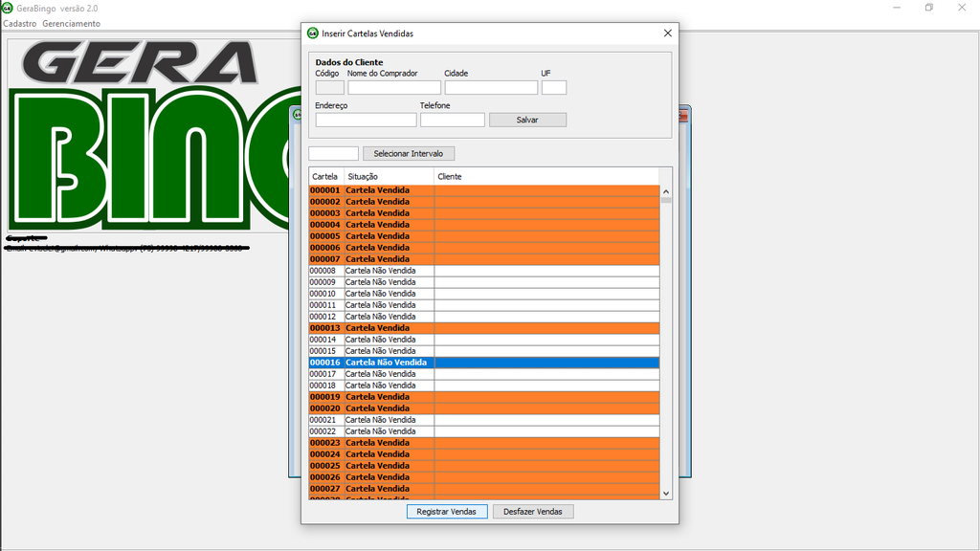Select row 000019 Cartela Vendida
980x551 pixels.
coord(483,397)
